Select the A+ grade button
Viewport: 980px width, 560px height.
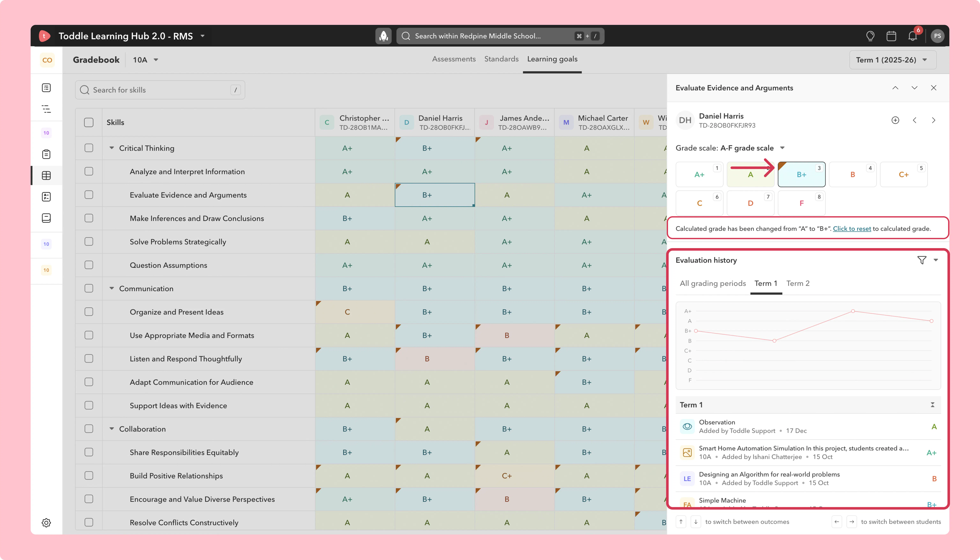click(699, 175)
